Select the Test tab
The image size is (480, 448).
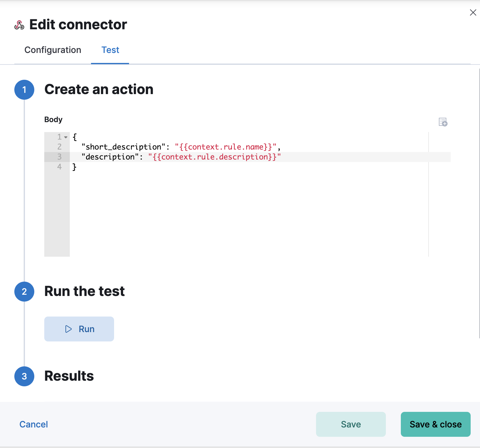pyautogui.click(x=110, y=50)
